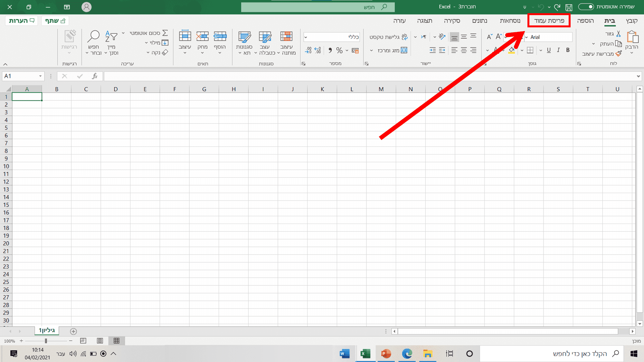Switch to the View (תצוגה) tab
Screen dimensions: 644x362
[425, 21]
